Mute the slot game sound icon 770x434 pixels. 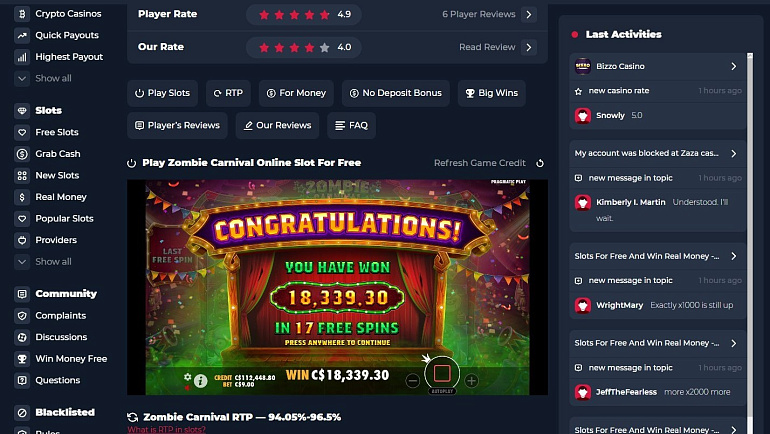187,388
